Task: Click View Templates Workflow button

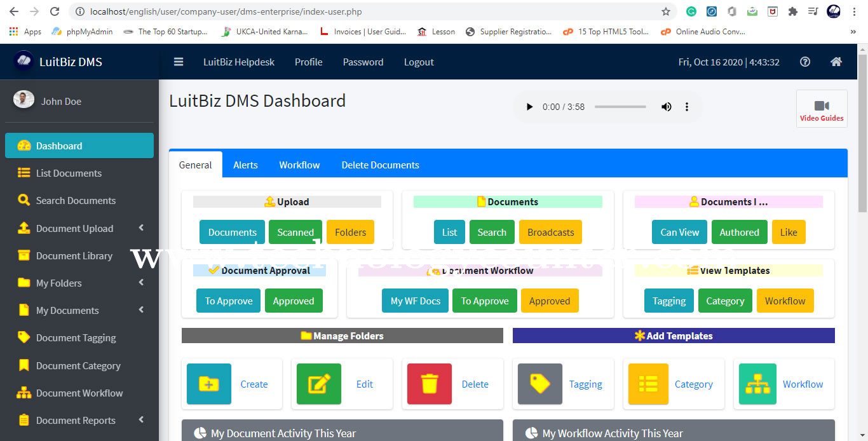Action: 785,301
